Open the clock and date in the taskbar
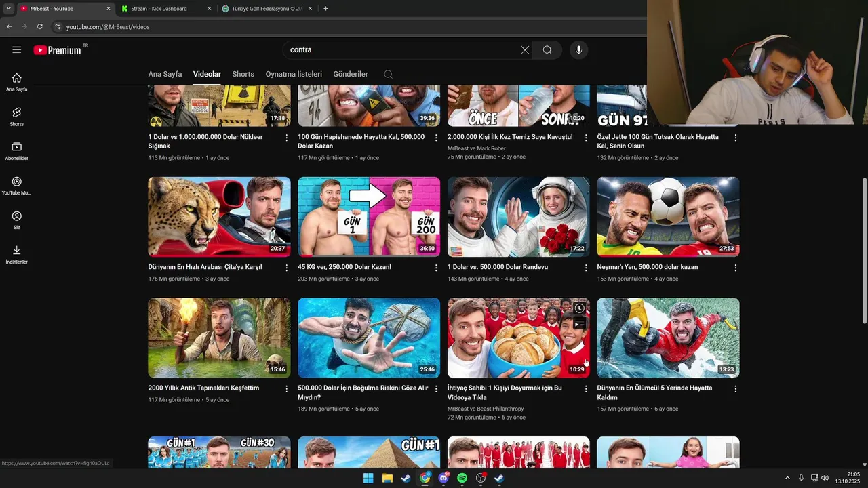 coord(848,478)
